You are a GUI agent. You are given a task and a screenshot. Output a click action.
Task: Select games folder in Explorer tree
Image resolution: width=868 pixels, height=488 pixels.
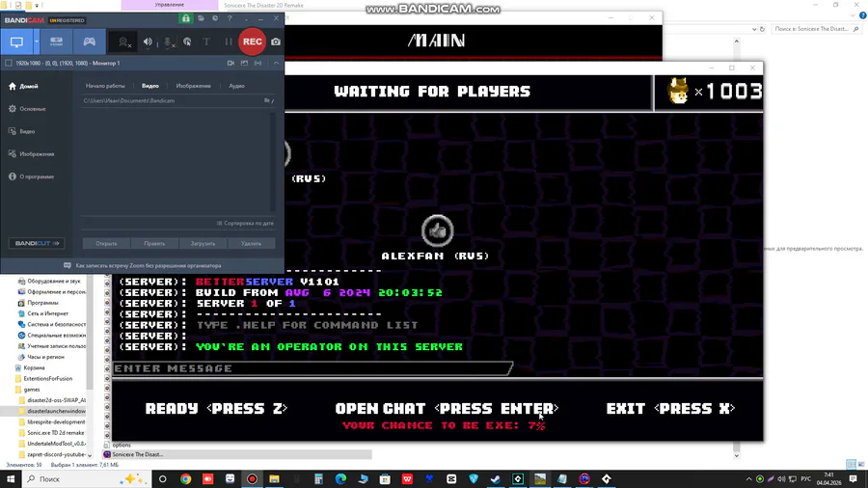(x=32, y=390)
